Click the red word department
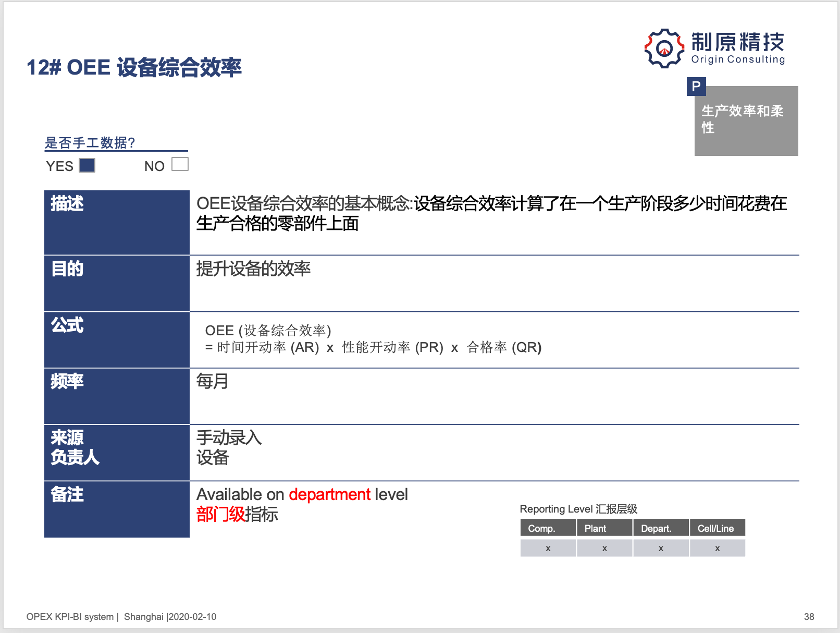The width and height of the screenshot is (840, 633). 329,494
